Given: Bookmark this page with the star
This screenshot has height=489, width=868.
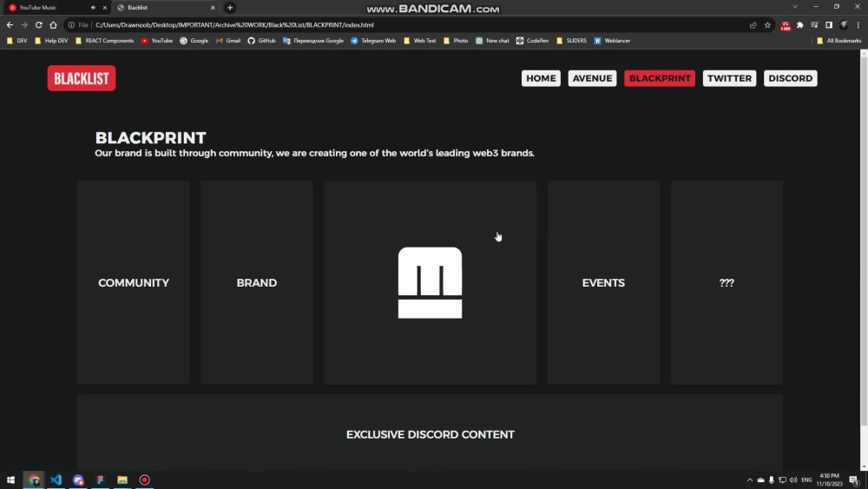Looking at the screenshot, I should tap(767, 25).
